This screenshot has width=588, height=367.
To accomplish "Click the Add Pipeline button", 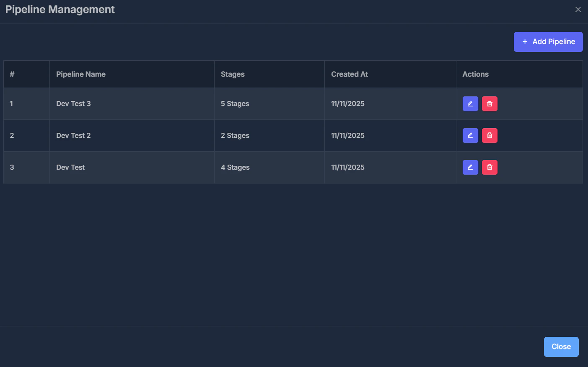I will 548,41.
